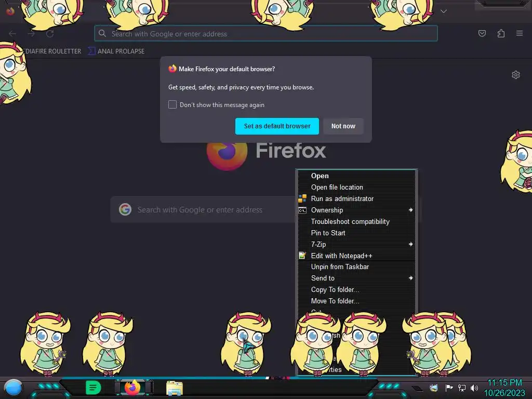Expand the Ownership submenu
Viewport: 532px width, 399px height.
tap(356, 210)
